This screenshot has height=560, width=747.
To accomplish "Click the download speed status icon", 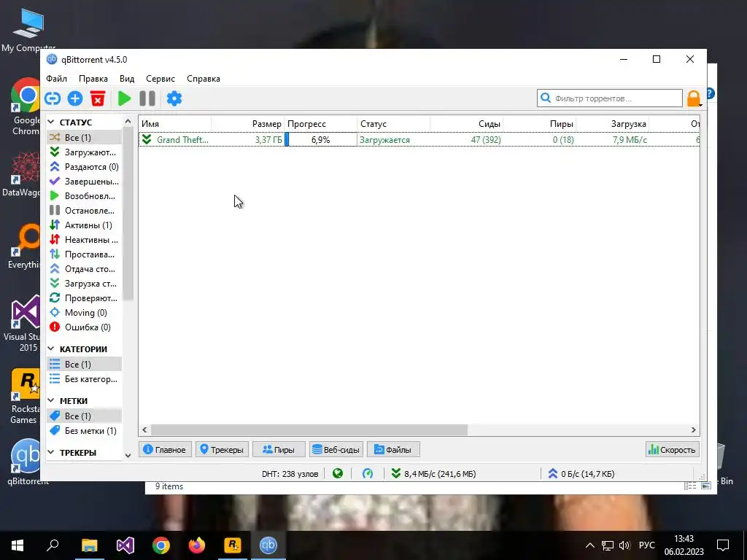I will [395, 473].
